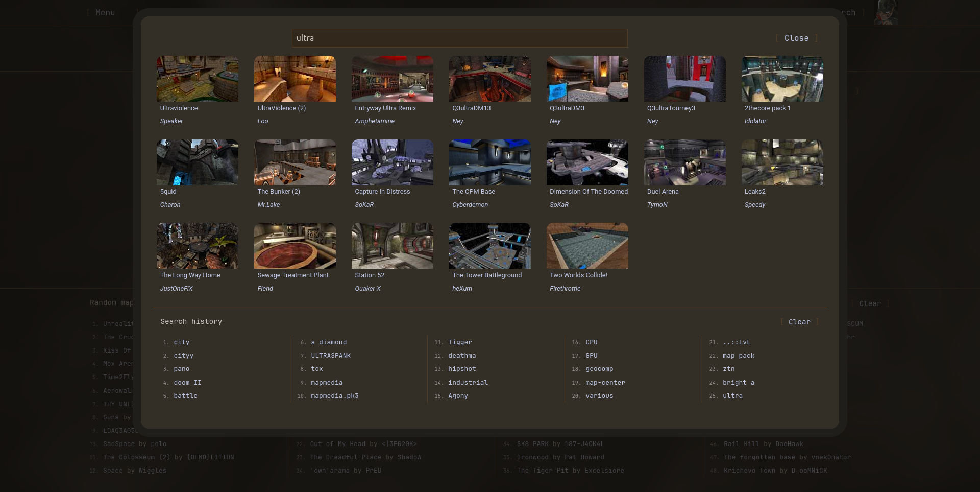View The Tower Battleground thumbnail
The image size is (980, 492).
[x=489, y=246]
